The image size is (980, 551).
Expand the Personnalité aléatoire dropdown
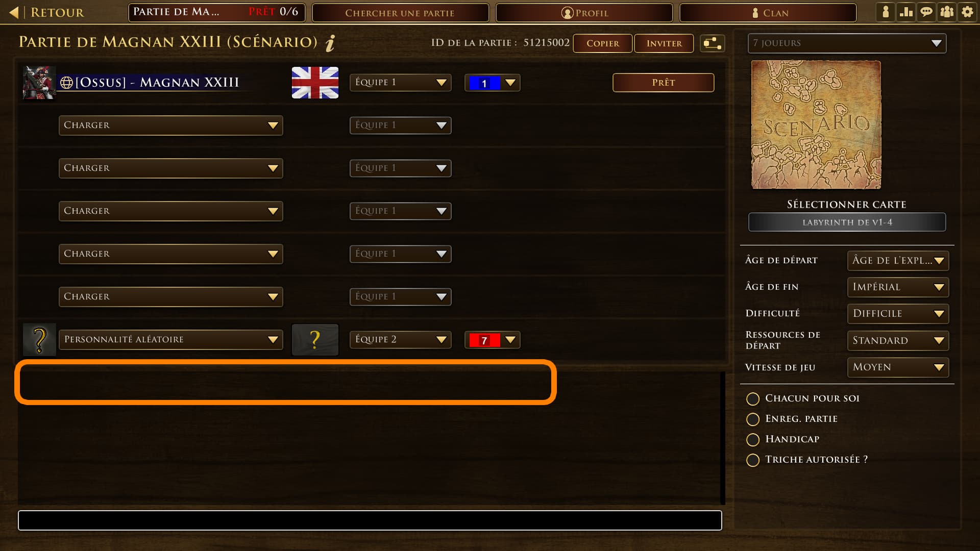click(171, 340)
